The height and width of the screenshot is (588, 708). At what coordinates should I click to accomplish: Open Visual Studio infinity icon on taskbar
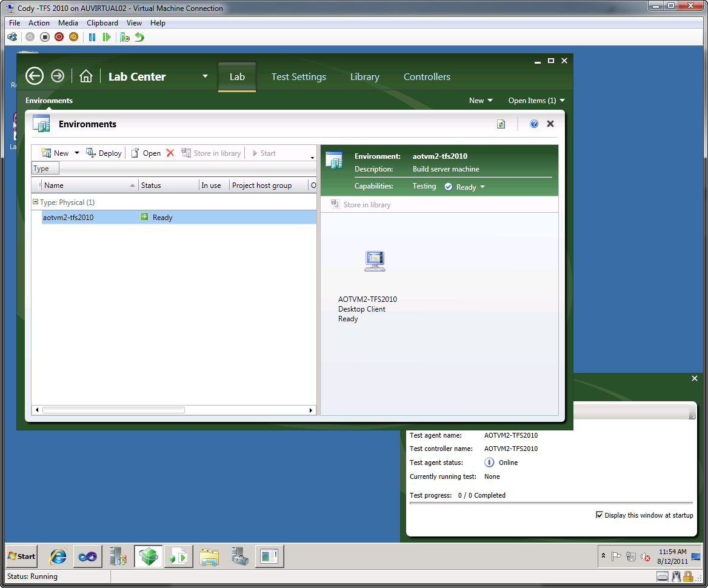pos(88,556)
